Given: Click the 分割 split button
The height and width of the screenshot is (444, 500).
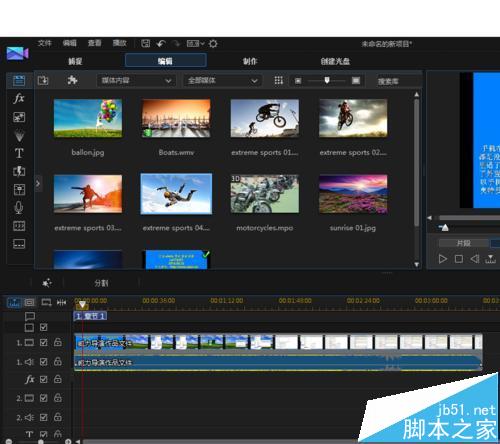Looking at the screenshot, I should pyautogui.click(x=101, y=283).
